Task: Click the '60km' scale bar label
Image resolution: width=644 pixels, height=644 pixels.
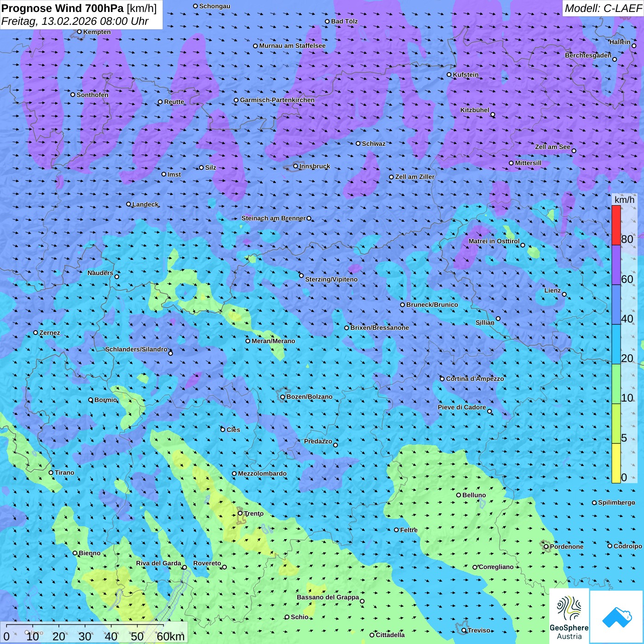Action: point(171,636)
